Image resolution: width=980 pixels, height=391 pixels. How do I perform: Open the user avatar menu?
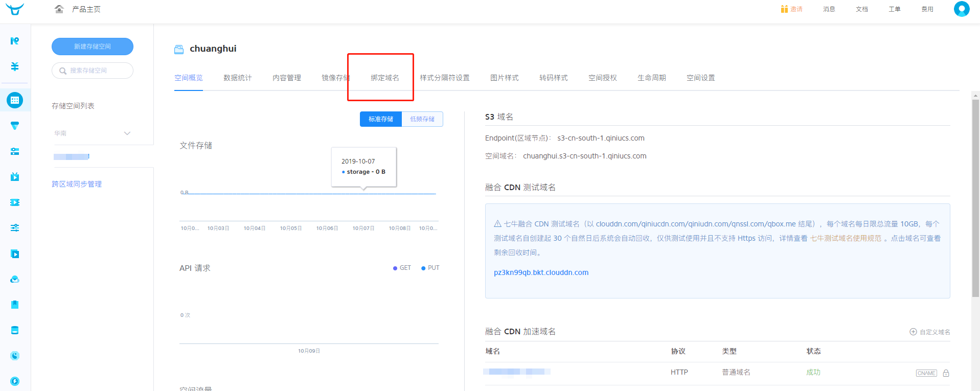(962, 9)
